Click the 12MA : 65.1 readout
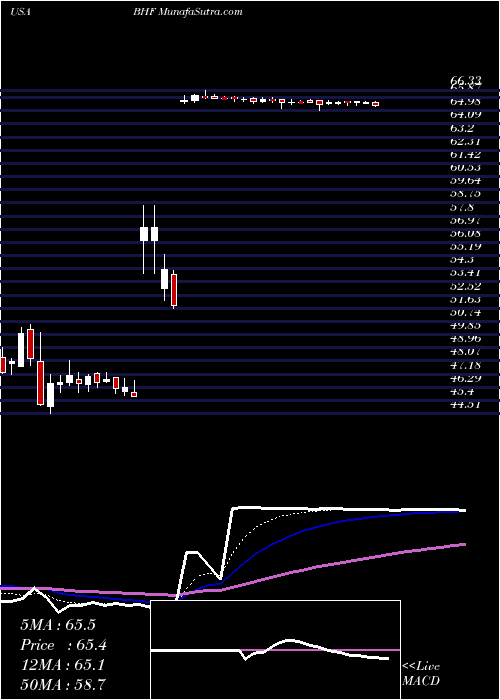The height and width of the screenshot is (700, 500). point(62,665)
